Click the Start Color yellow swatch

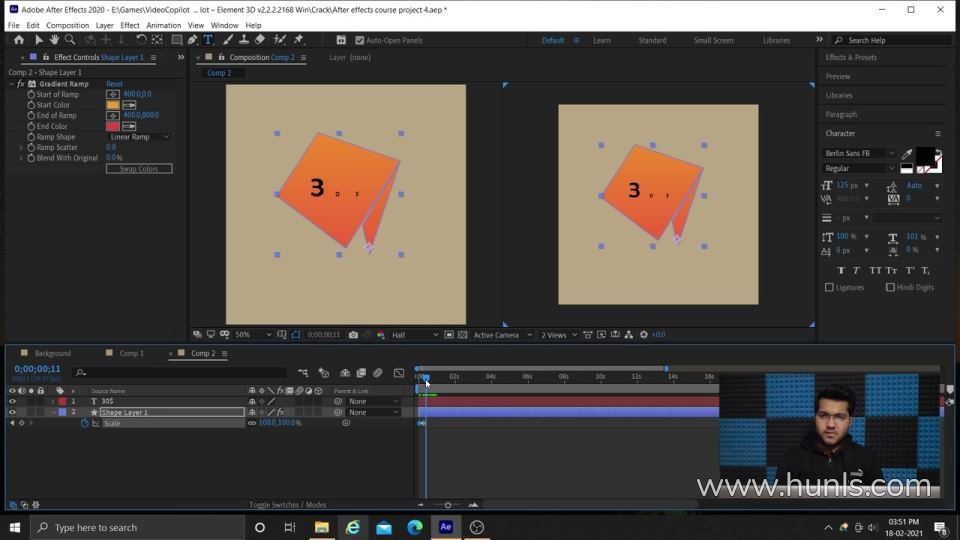click(113, 105)
